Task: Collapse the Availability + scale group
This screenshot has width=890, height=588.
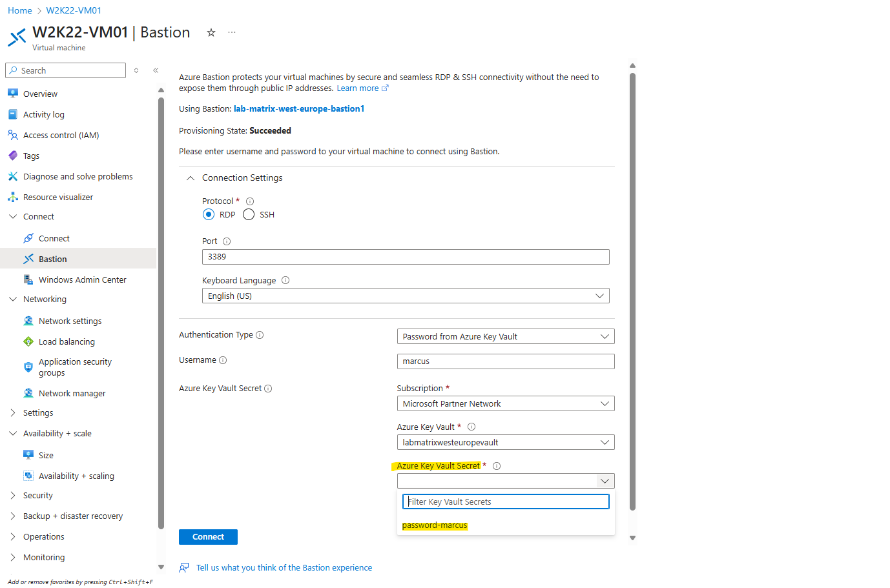Action: pos(13,433)
